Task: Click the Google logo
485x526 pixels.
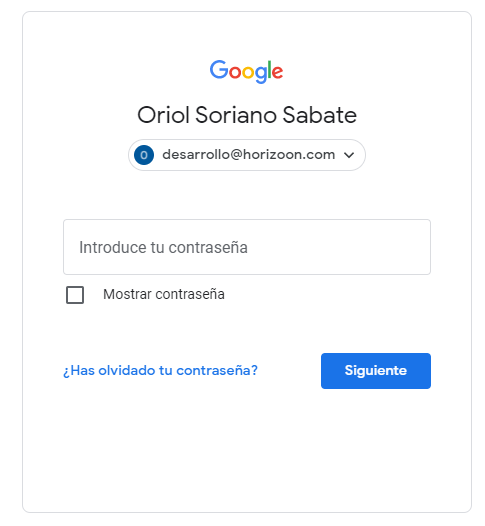Action: 246,71
